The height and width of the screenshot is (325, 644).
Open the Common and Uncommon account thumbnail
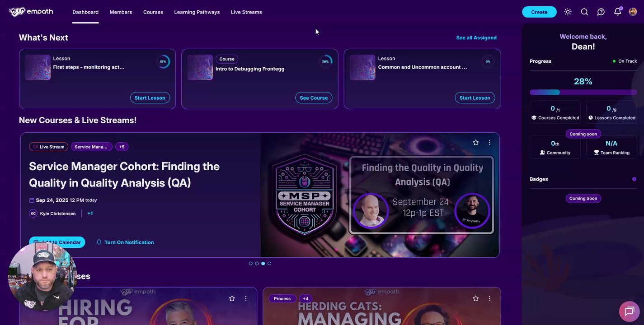pos(362,67)
